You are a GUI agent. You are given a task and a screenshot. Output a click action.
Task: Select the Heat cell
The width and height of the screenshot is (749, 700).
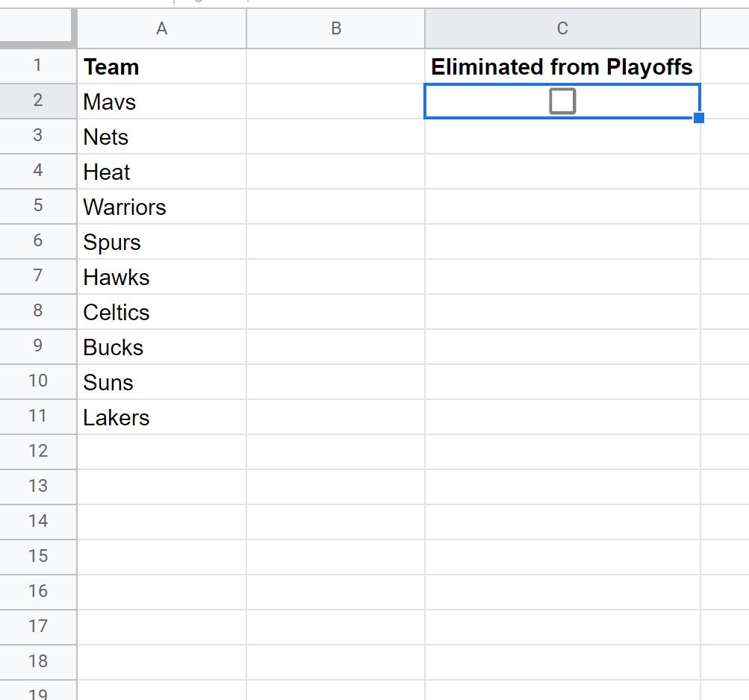click(x=161, y=172)
